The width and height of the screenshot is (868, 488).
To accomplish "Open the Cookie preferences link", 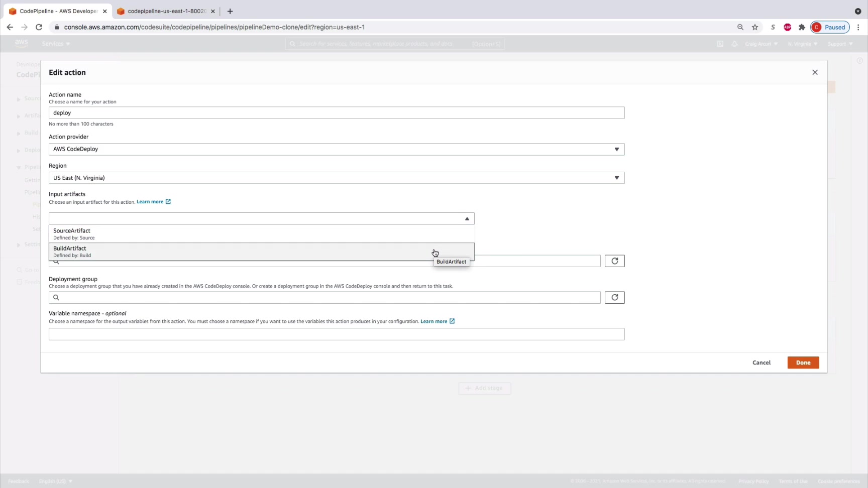I will (839, 481).
